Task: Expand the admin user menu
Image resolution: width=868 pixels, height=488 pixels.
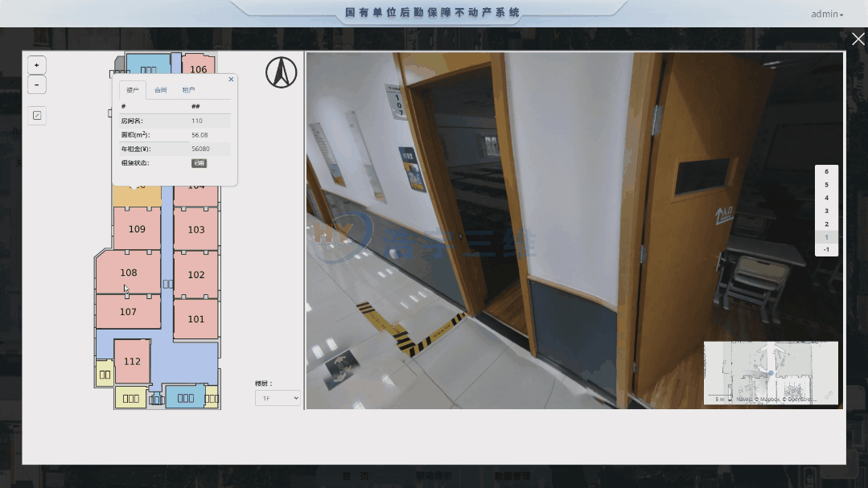Action: point(827,14)
